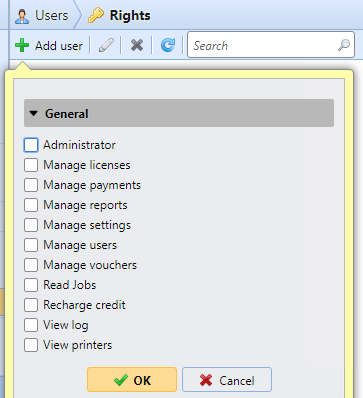The width and height of the screenshot is (363, 398).
Task: Click the golden key Rights icon
Action: [x=96, y=16]
